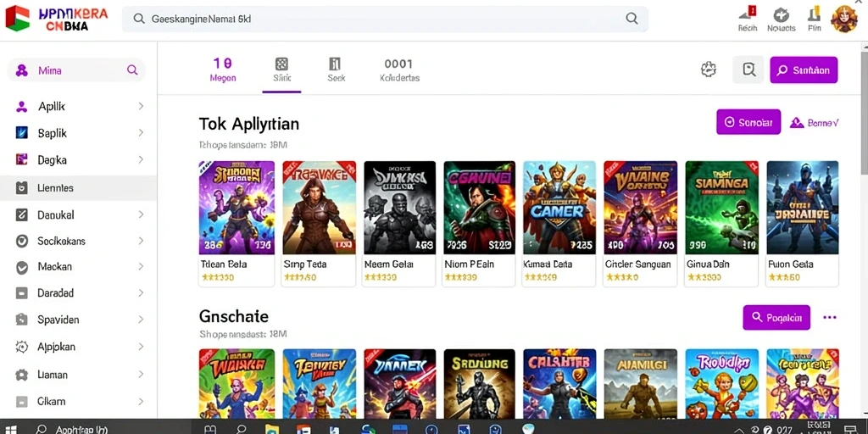The height and width of the screenshot is (434, 868).
Task: Click the Windows Start button on the taskbar
Action: (x=10, y=429)
